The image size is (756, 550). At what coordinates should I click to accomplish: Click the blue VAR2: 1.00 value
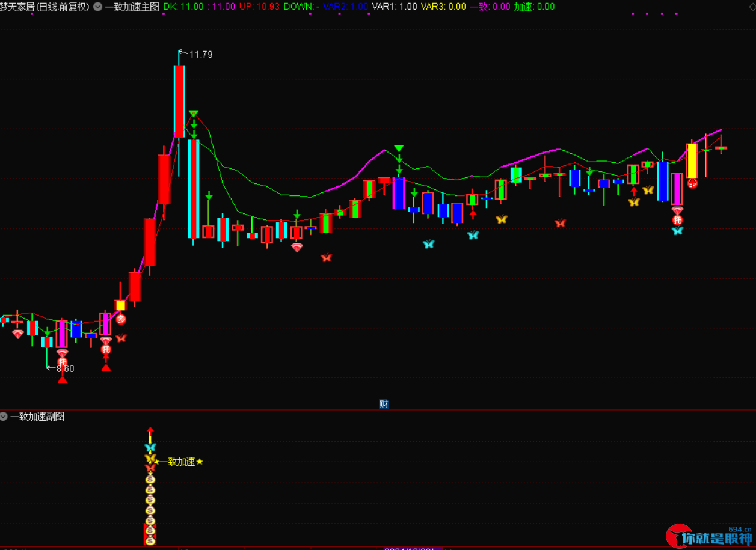pyautogui.click(x=345, y=7)
